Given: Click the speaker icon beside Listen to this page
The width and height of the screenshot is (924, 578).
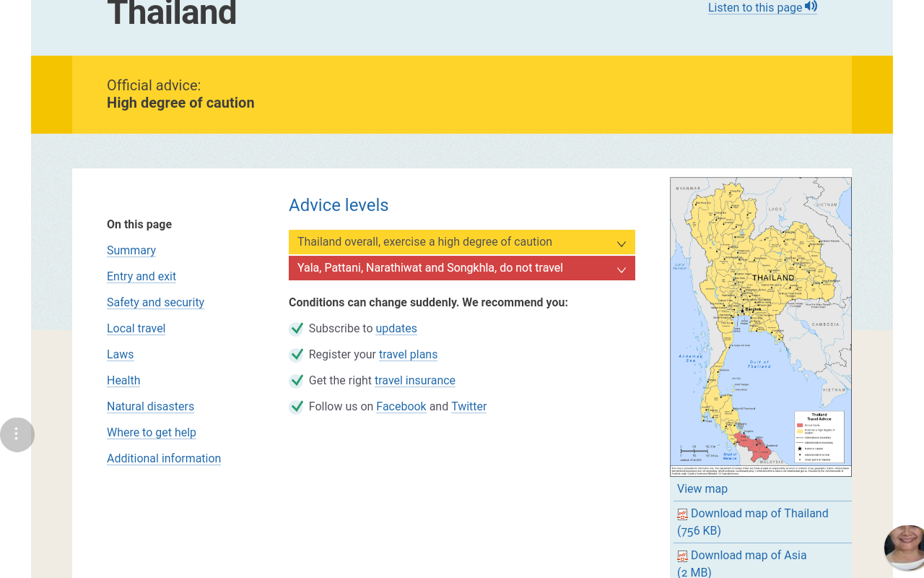Looking at the screenshot, I should 811,7.
